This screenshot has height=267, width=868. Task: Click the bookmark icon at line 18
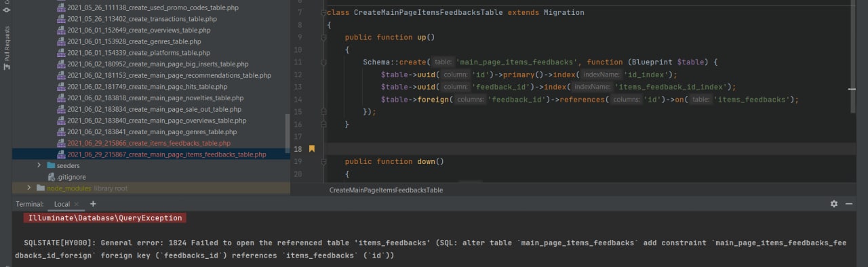click(311, 148)
